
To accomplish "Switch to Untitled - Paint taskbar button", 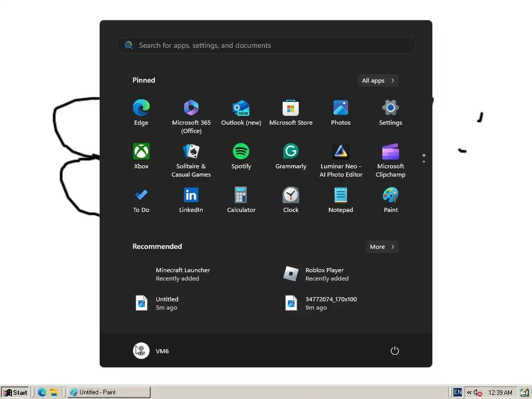I will click(x=109, y=392).
